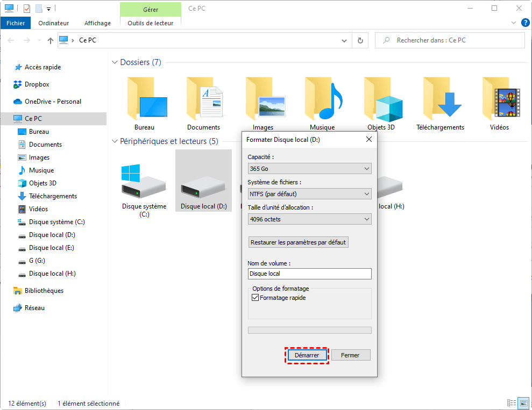The height and width of the screenshot is (410, 532).
Task: Select Ce PC in navigation pane
Action: pos(53,119)
